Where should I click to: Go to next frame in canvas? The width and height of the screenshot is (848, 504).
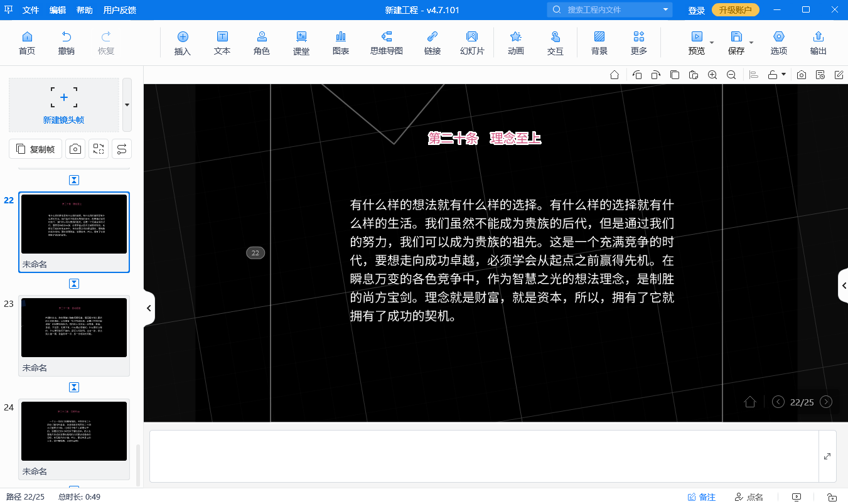[x=826, y=402]
